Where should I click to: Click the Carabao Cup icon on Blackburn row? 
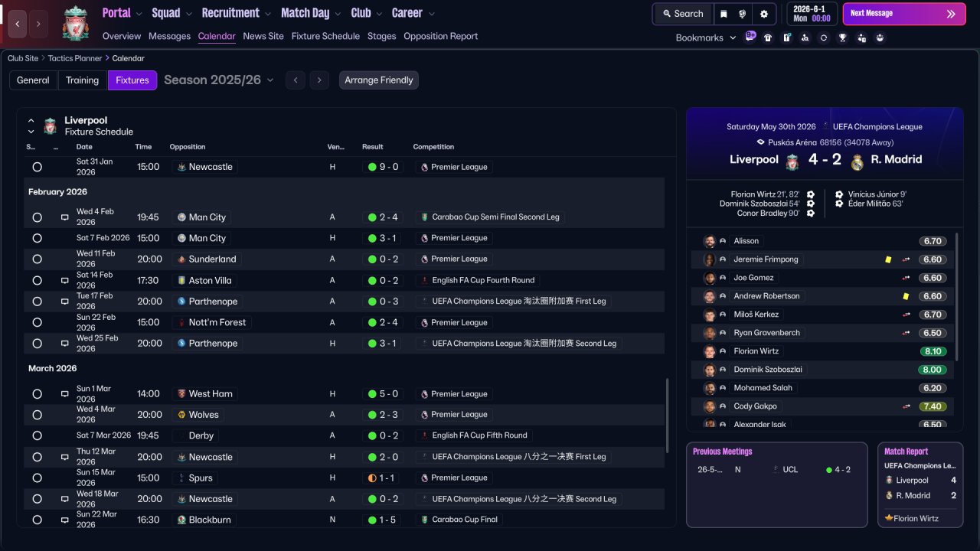[x=424, y=520]
